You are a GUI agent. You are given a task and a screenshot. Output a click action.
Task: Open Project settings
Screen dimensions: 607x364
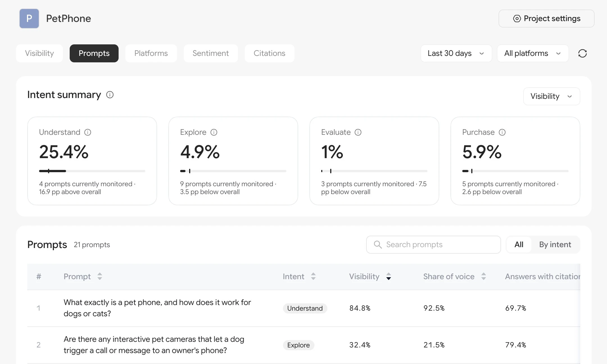point(547,19)
